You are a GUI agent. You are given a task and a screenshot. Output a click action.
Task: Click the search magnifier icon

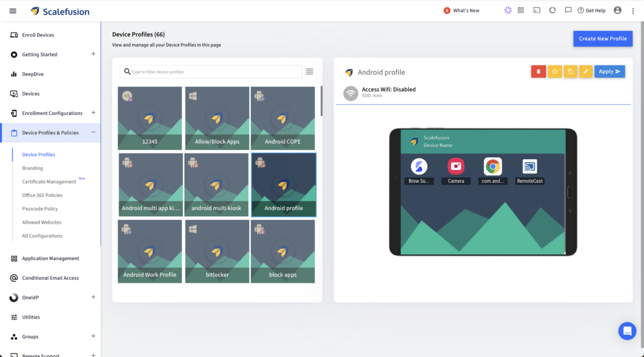[127, 72]
